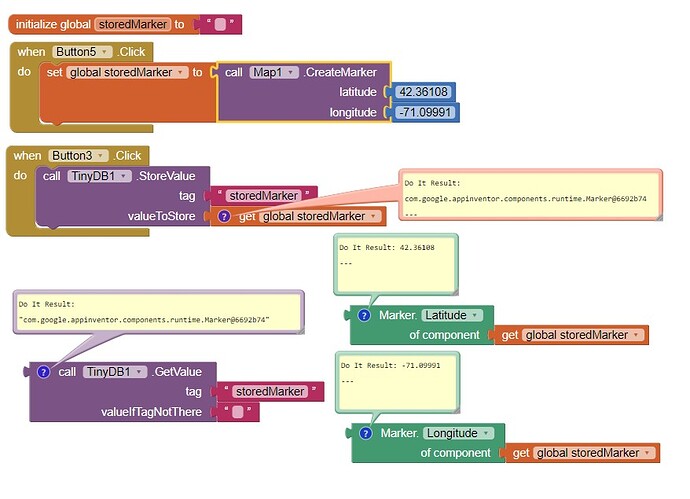690x499 pixels.
Task: Click the comment icon on Marker.Latitude block
Action: click(x=364, y=316)
